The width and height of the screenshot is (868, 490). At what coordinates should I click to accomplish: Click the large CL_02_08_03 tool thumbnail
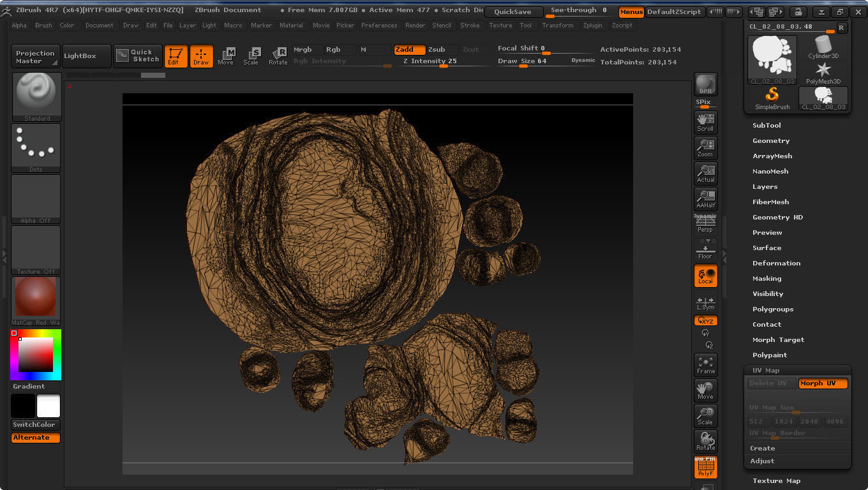click(772, 60)
